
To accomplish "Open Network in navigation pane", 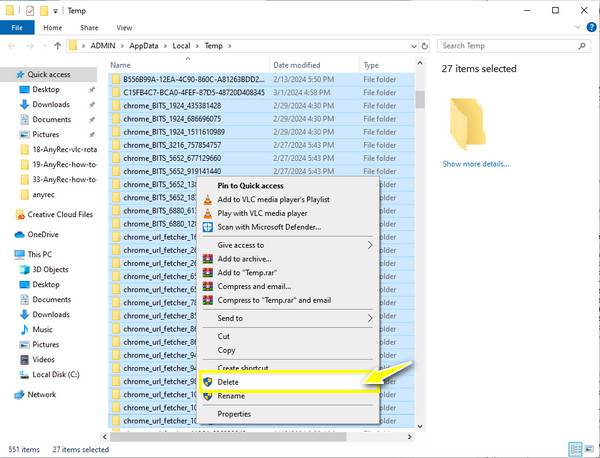I will coord(35,394).
